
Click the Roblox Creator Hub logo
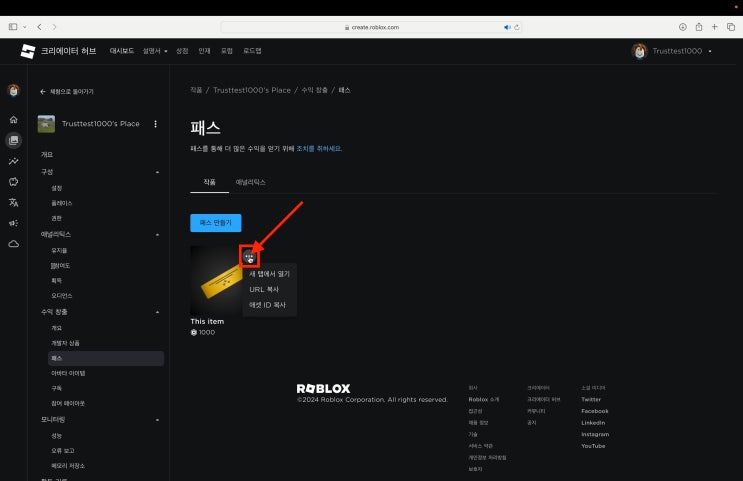[x=28, y=51]
